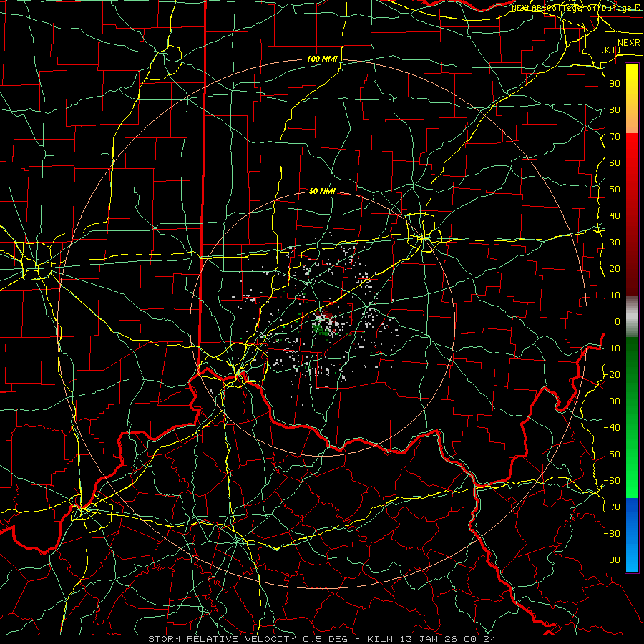Click the -30 value on the velocity scale

point(612,401)
